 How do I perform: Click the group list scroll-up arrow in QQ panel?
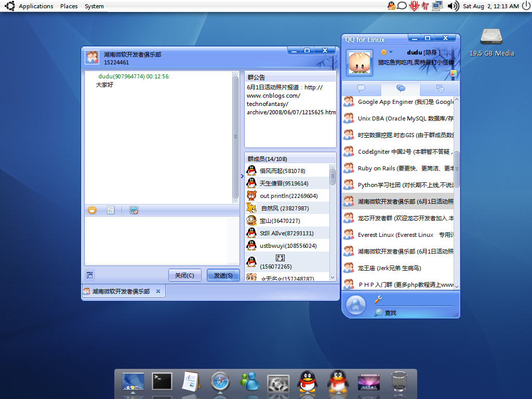pos(457,100)
